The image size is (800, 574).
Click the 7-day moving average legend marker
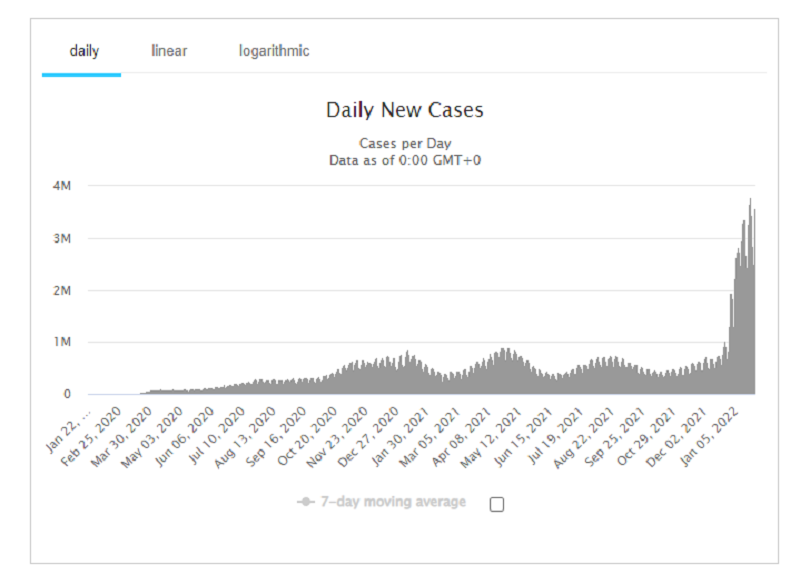(x=306, y=502)
